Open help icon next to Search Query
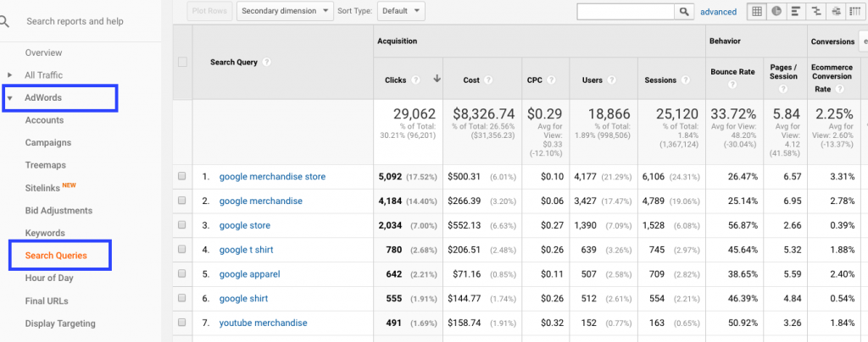 point(267,63)
